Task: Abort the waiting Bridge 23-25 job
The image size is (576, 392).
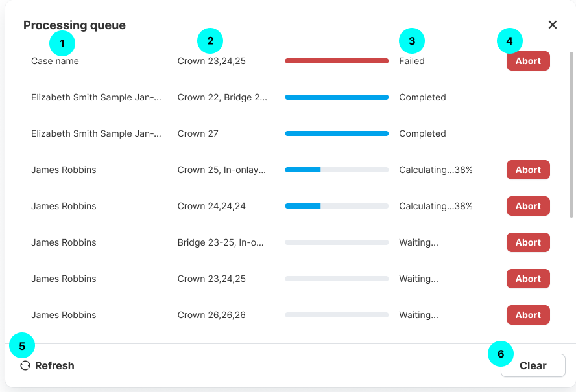Action: [528, 242]
